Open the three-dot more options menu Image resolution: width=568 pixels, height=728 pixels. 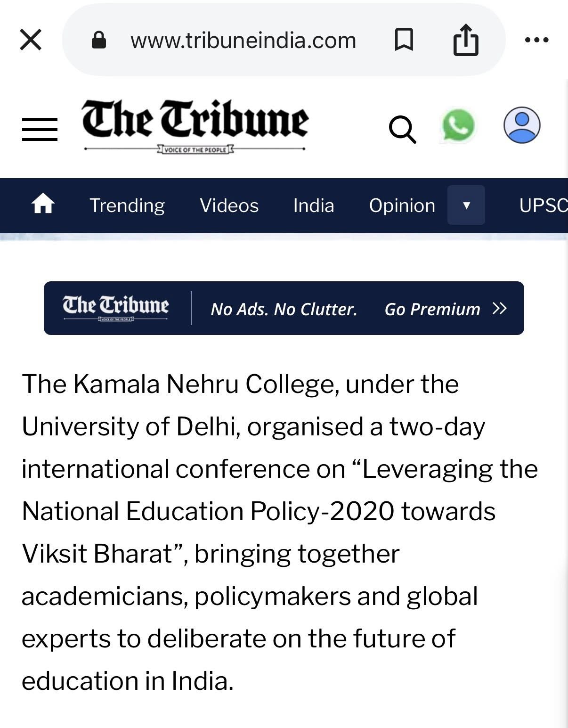point(536,40)
